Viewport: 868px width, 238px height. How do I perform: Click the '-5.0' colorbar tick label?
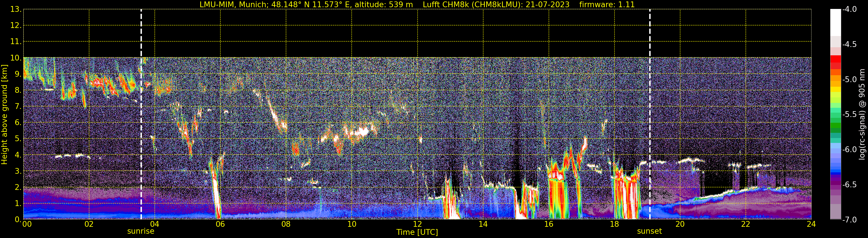tap(850, 80)
